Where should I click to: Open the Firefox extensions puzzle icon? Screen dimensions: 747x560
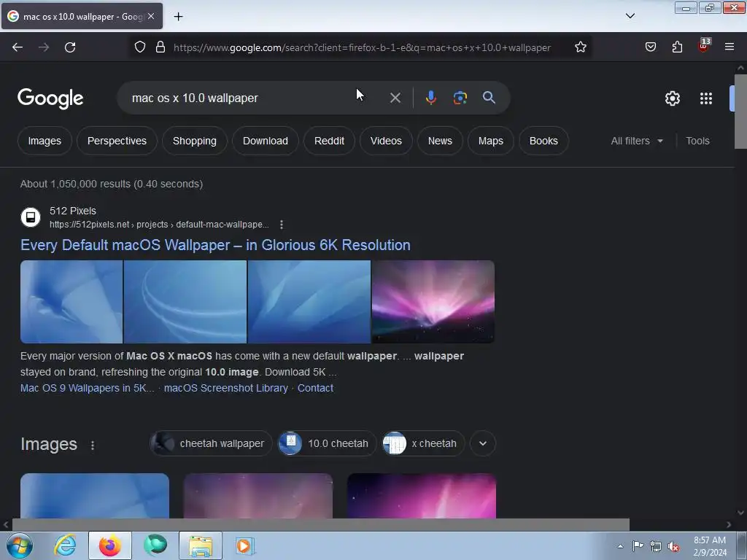(x=677, y=47)
